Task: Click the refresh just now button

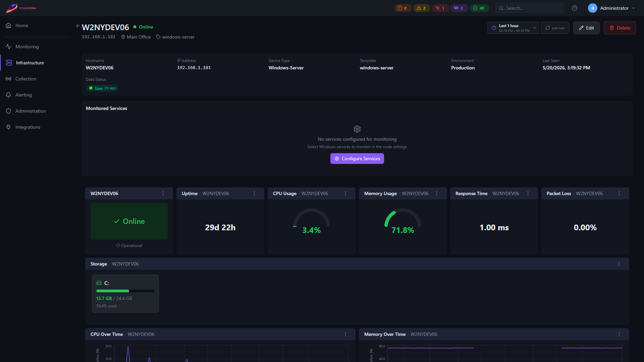Action: (x=555, y=28)
